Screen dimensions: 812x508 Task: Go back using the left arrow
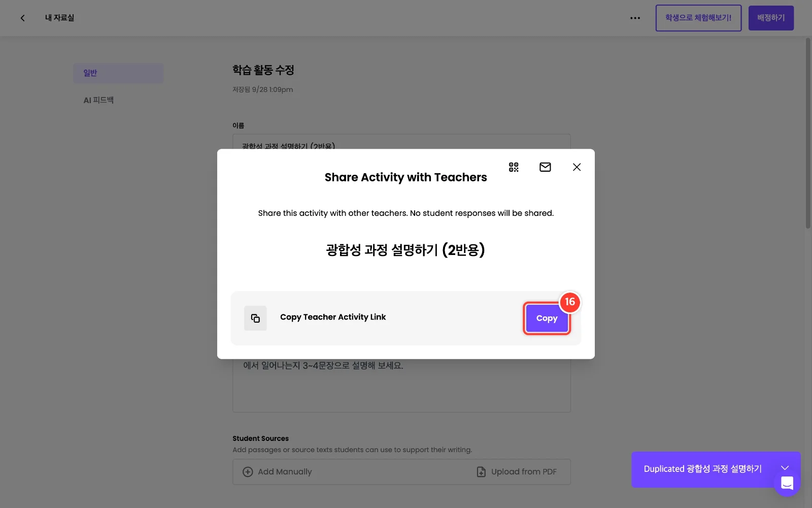(x=22, y=18)
